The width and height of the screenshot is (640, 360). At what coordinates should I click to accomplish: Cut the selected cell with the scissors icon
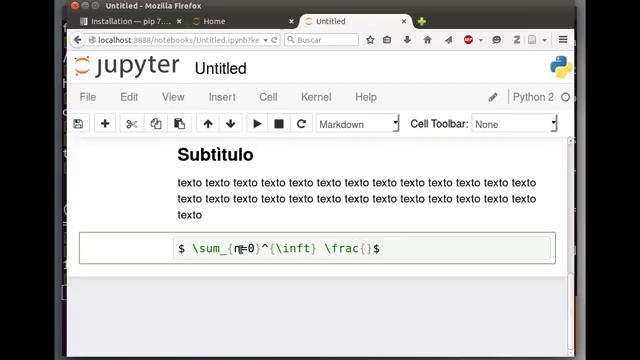coord(131,124)
